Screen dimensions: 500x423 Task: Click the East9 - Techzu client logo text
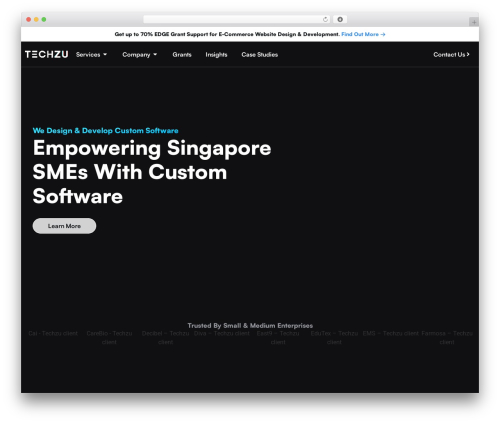278,338
